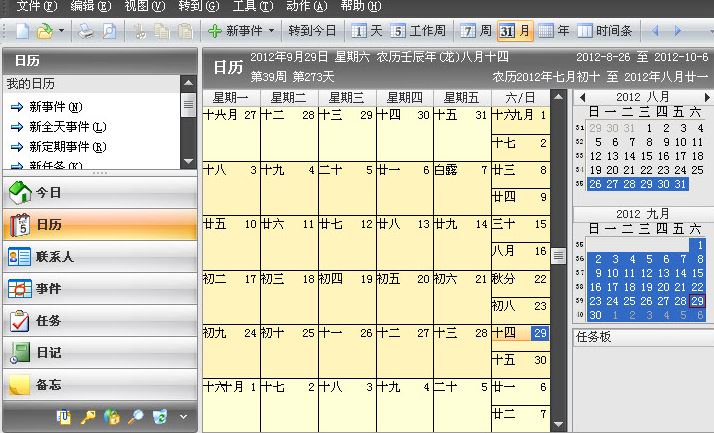714x433 pixels.
Task: Open the 事件 events pane
Action: click(100, 289)
